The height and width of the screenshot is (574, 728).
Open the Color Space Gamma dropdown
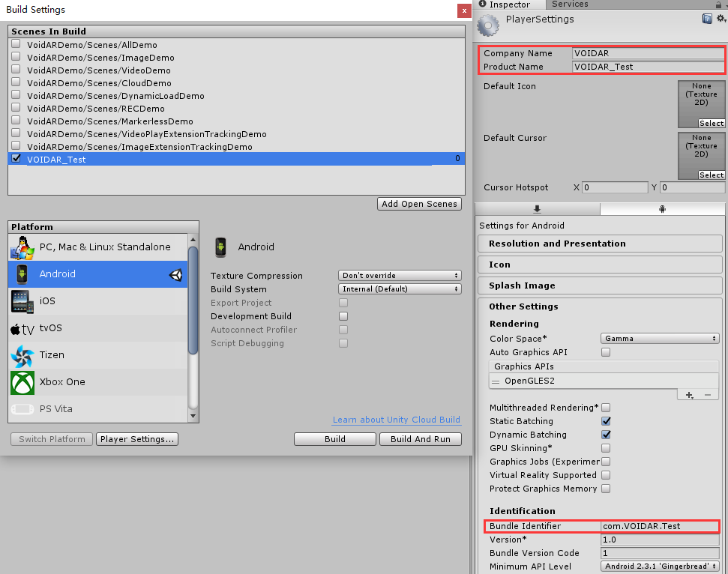point(660,339)
